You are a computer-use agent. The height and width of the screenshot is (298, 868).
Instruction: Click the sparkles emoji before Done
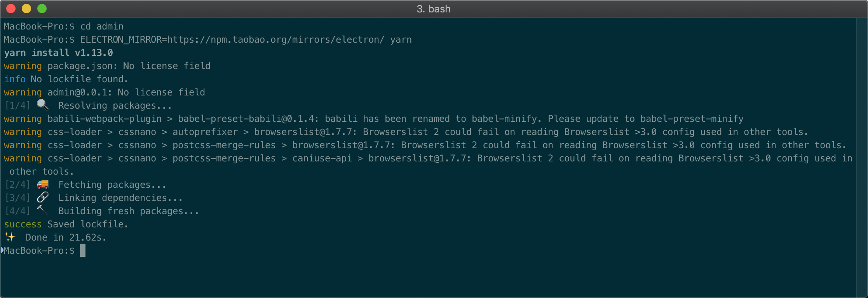coord(10,237)
